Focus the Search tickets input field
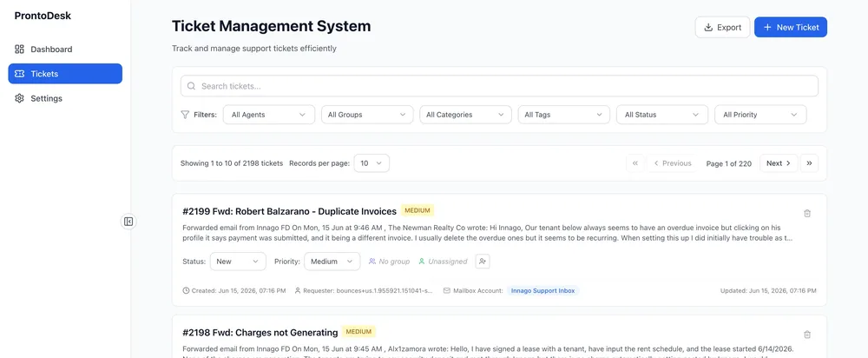Image resolution: width=868 pixels, height=358 pixels. click(x=499, y=86)
